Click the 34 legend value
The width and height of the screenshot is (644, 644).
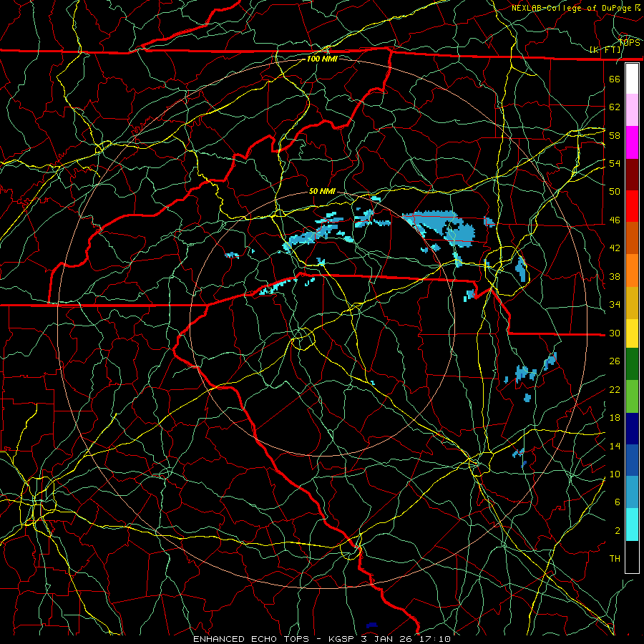tap(615, 305)
